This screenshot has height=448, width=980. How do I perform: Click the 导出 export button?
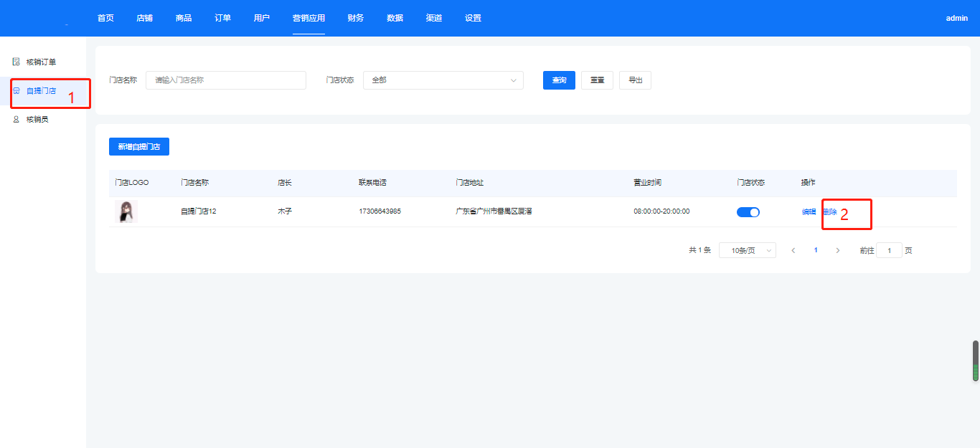tap(635, 80)
